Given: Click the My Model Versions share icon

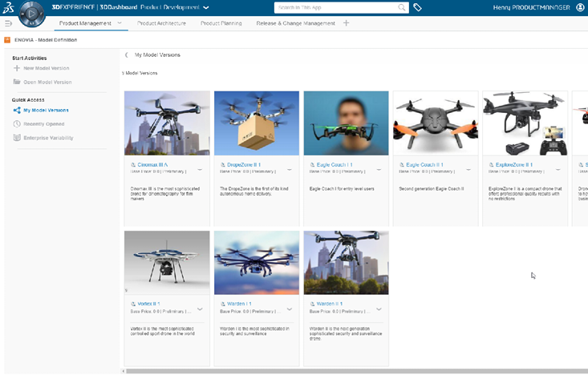Looking at the screenshot, I should [x=17, y=110].
